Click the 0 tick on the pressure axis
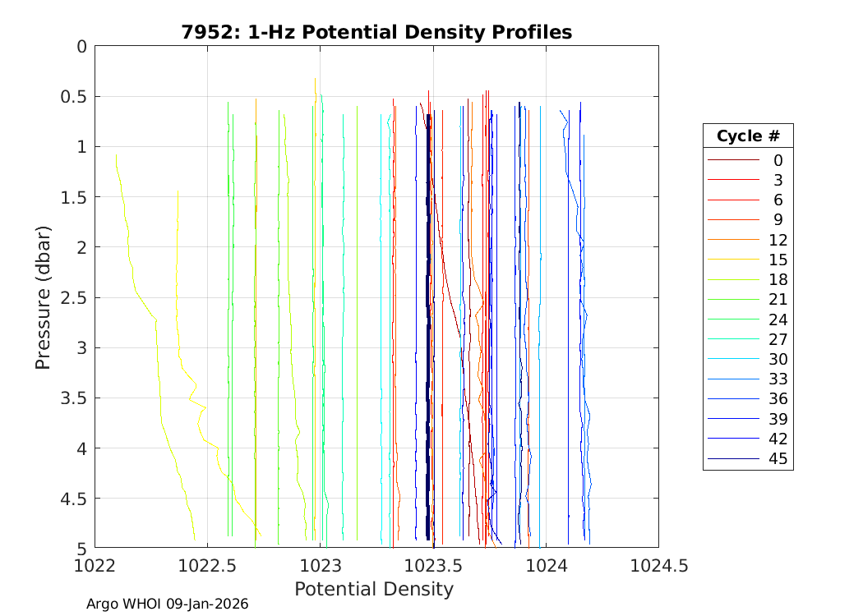Image resolution: width=863 pixels, height=616 pixels. tap(81, 46)
